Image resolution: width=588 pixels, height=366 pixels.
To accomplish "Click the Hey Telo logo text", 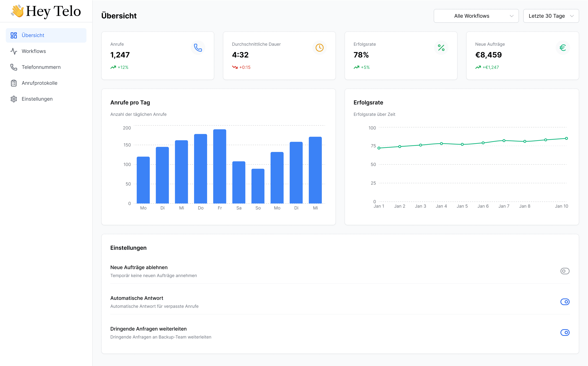I will [53, 11].
